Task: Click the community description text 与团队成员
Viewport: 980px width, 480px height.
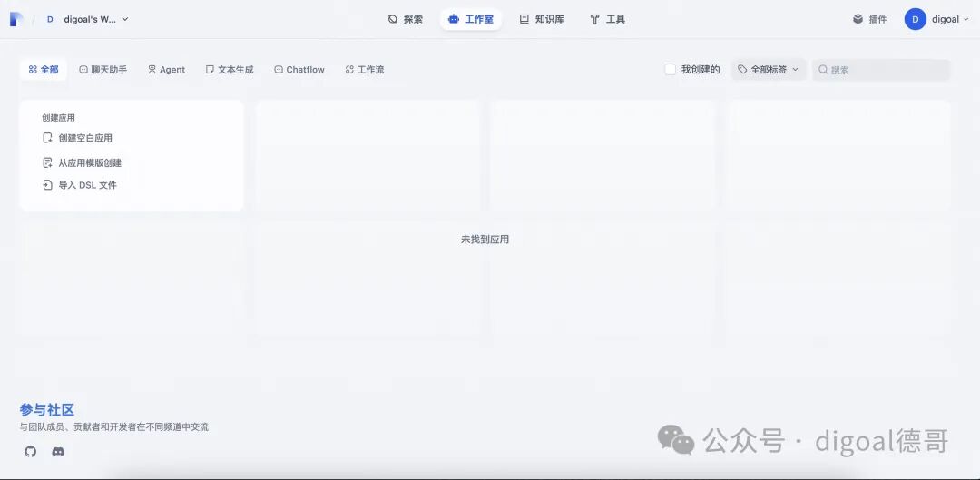Action: point(113,427)
